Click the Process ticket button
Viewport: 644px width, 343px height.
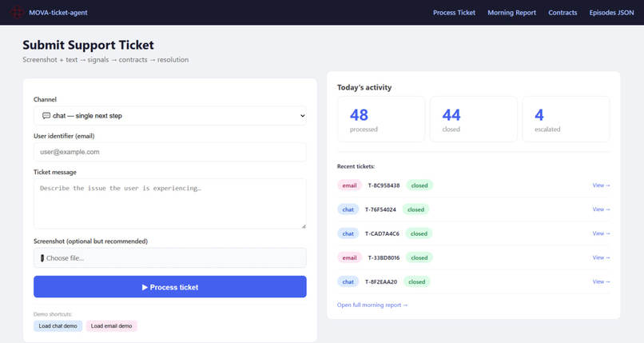click(x=170, y=287)
